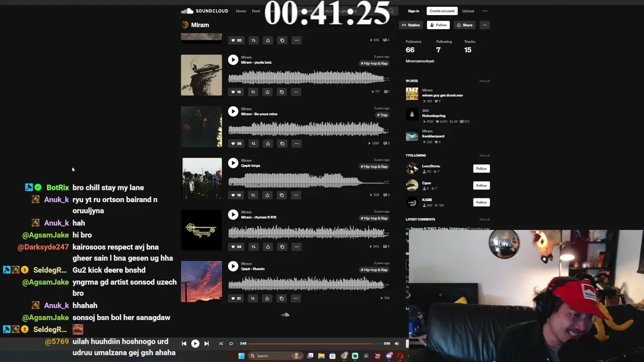
Task: Play the track "Qepir - Runnin"
Action: click(233, 266)
